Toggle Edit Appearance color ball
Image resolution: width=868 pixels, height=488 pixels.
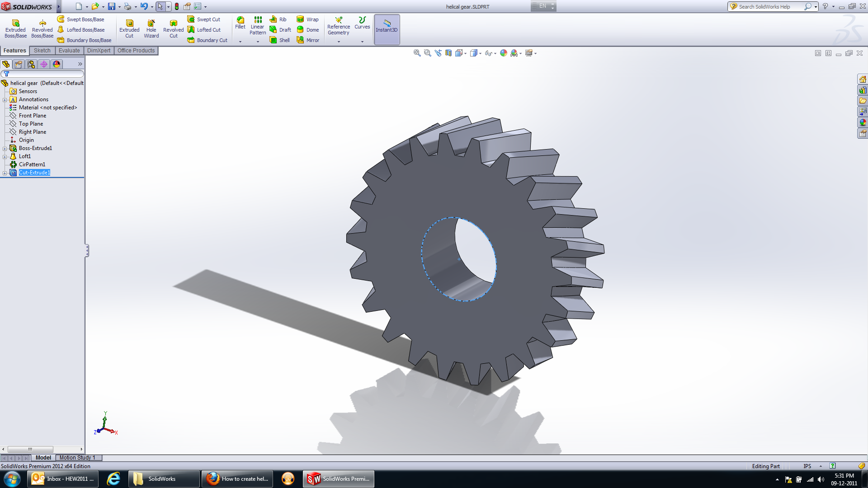click(x=503, y=53)
